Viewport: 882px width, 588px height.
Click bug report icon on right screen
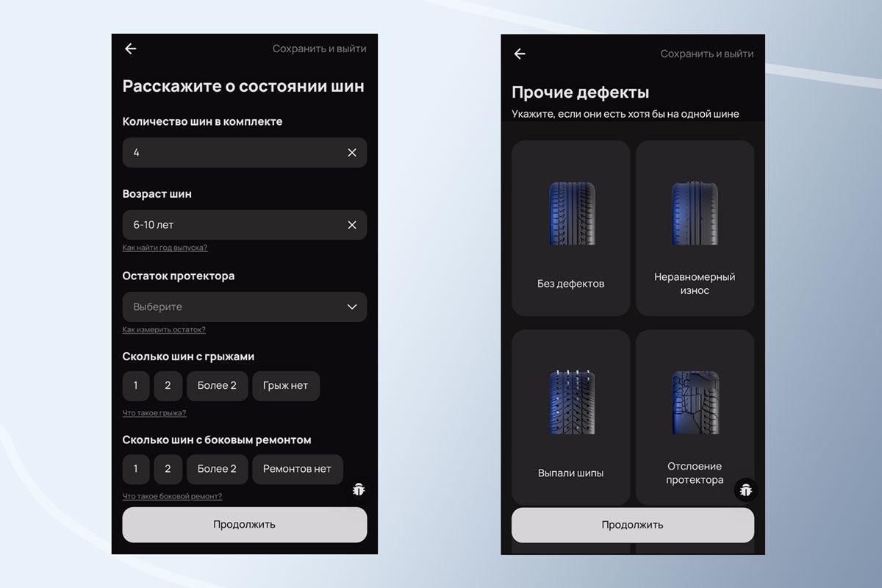(746, 490)
